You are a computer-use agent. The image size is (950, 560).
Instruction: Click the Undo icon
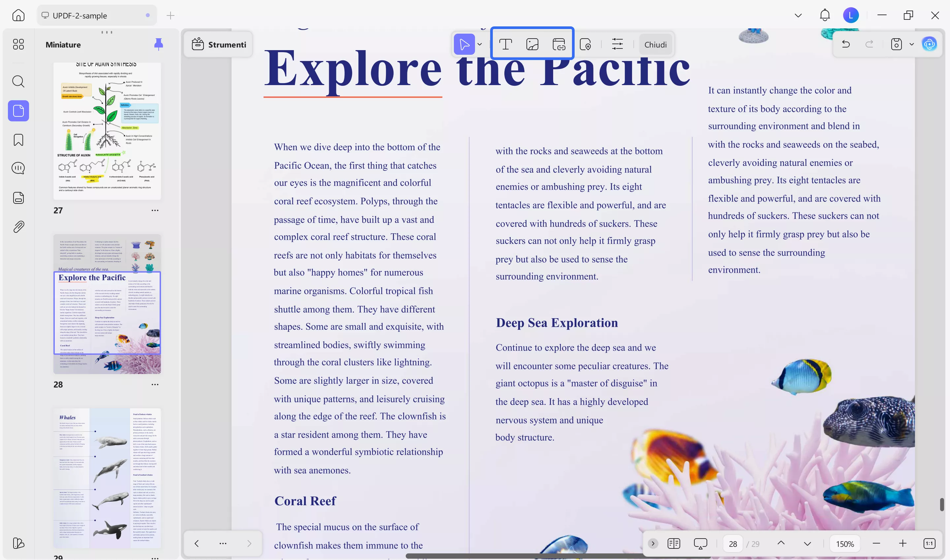click(846, 44)
